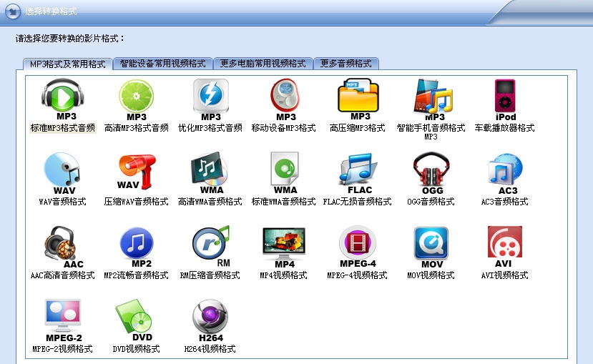Pick the 优化MP3格式音频 lightning icon
The width and height of the screenshot is (593, 364).
pos(210,100)
